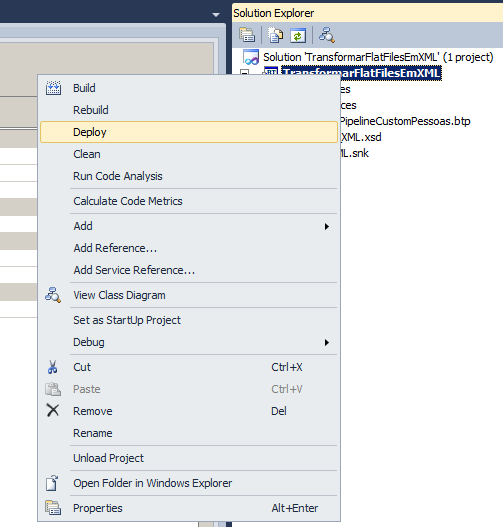This screenshot has height=527, width=503.
Task: Open project Properties from the menu
Action: pyautogui.click(x=188, y=508)
